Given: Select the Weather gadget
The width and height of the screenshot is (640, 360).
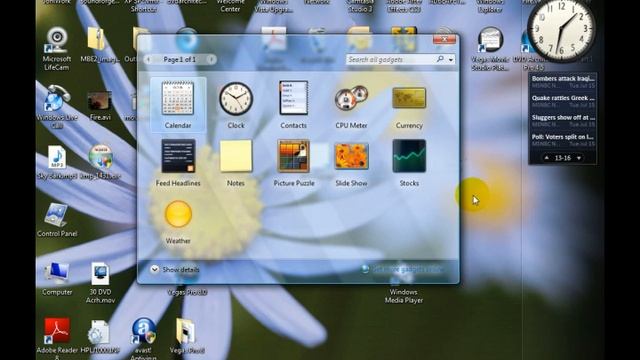Looking at the screenshot, I should click(x=178, y=222).
